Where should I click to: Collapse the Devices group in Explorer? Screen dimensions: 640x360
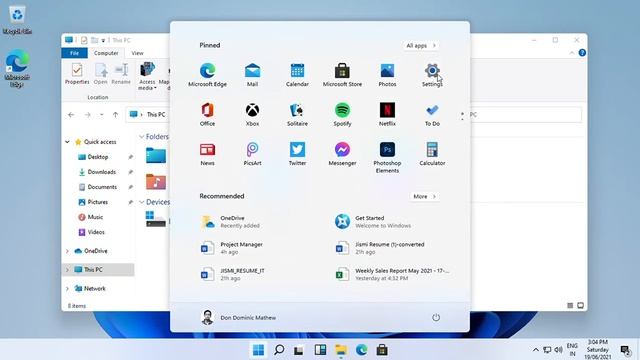coord(142,202)
